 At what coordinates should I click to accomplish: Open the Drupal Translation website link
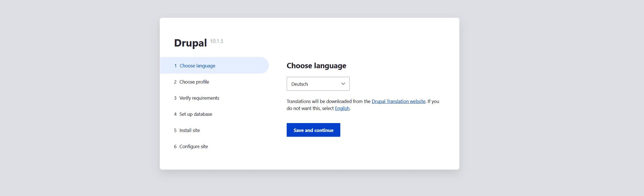[399, 101]
